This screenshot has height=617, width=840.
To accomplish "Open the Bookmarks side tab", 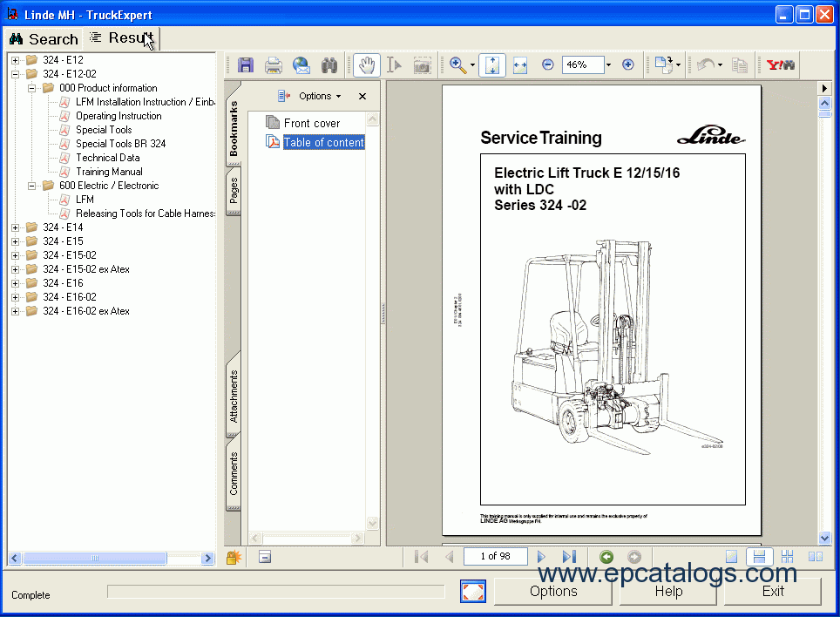I will click(233, 127).
